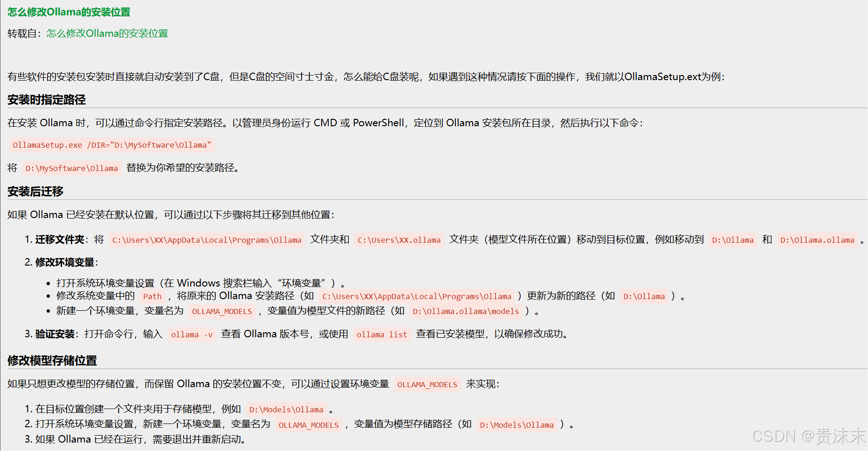Follow the 转载自 source link
Screen dimensions: 868x451
tap(107, 34)
